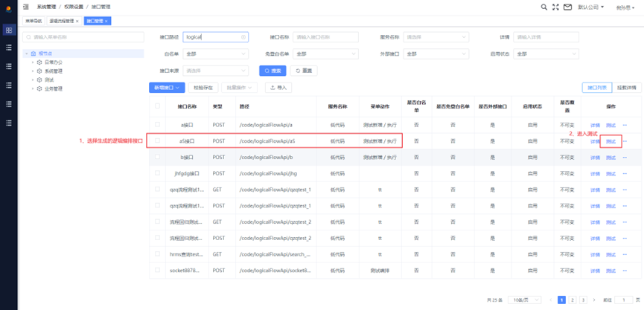This screenshot has height=310, width=644.
Task: Collapse the sidebar menu toggle icon
Action: click(x=26, y=7)
